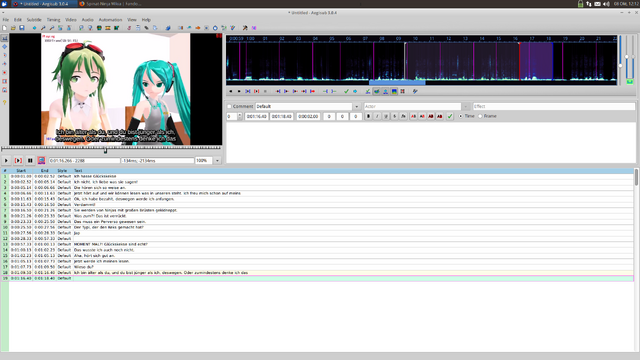Enable the Comment checkbox
Viewport: 640px width, 360px height.
pyautogui.click(x=229, y=107)
